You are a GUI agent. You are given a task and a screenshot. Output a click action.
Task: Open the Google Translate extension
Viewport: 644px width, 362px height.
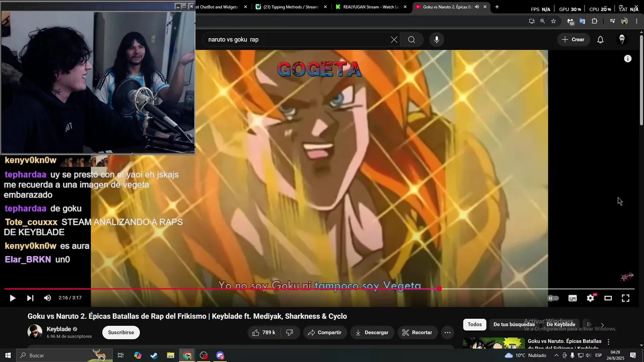[582, 21]
